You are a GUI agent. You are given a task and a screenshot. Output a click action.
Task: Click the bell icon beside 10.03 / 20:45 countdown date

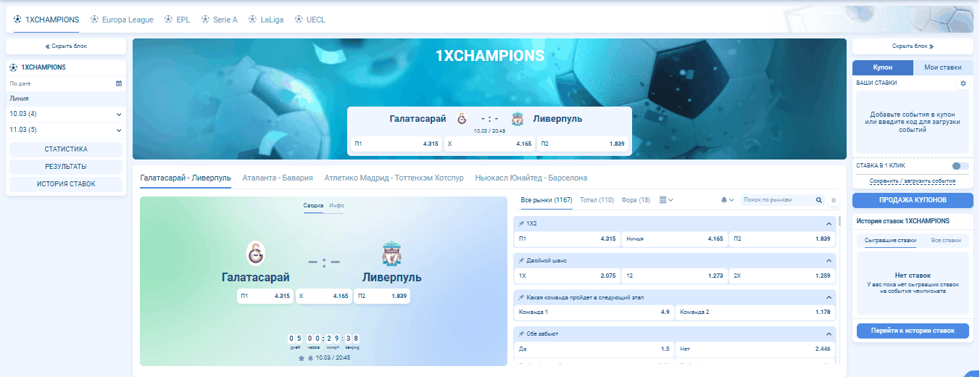point(311,358)
